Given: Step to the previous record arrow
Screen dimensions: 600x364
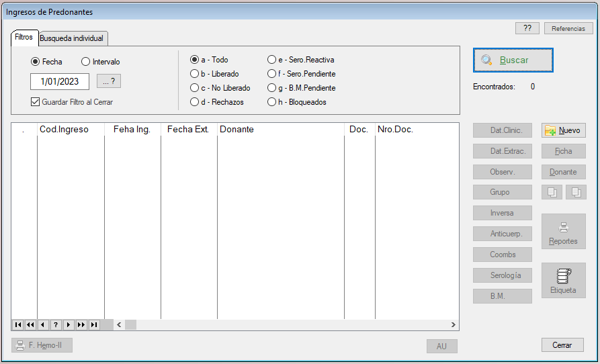Looking at the screenshot, I should (x=43, y=325).
